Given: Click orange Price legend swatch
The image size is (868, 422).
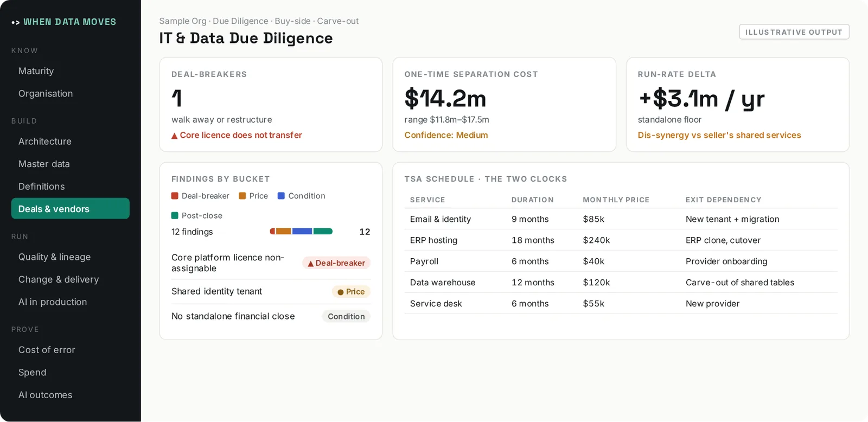Looking at the screenshot, I should click(242, 196).
